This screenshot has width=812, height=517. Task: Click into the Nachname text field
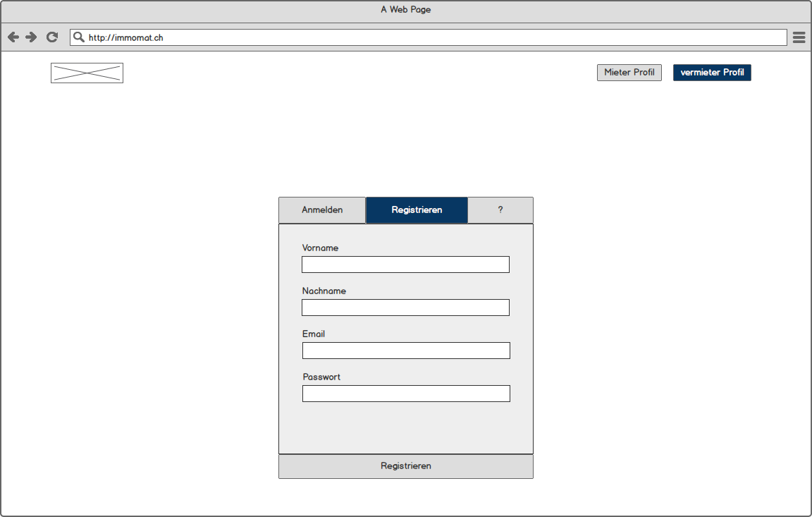[405, 308]
